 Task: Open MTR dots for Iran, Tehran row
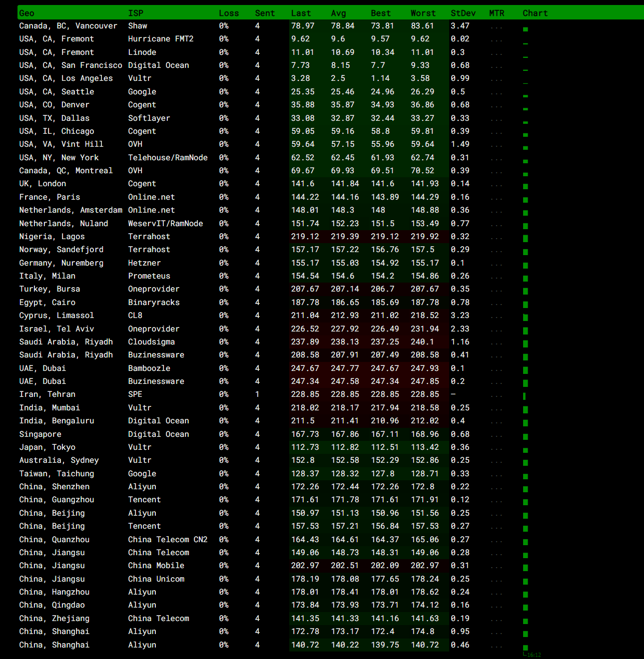(497, 396)
